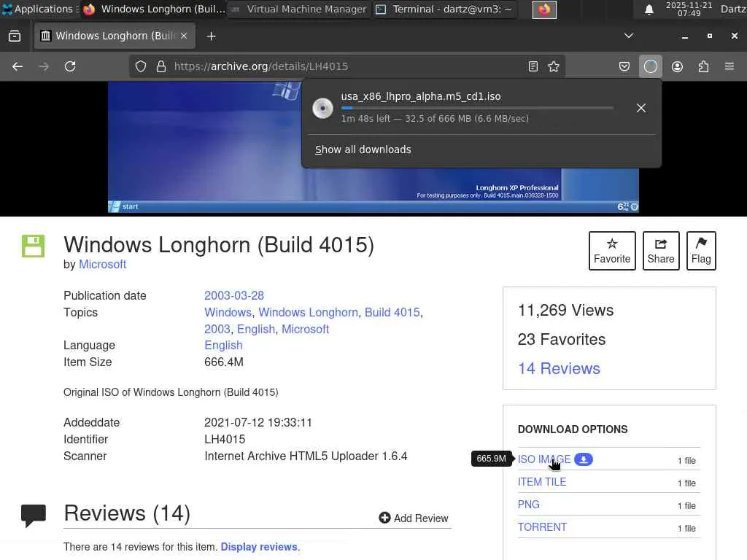
Task: Click the Firefox taskbar window button
Action: click(x=153, y=9)
